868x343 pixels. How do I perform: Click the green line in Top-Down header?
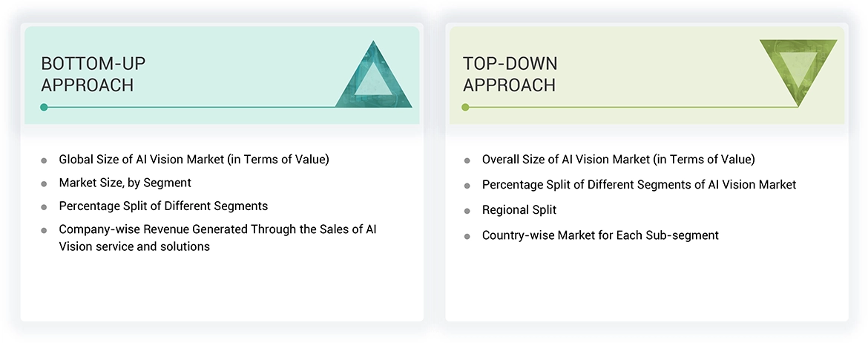[x=631, y=108]
